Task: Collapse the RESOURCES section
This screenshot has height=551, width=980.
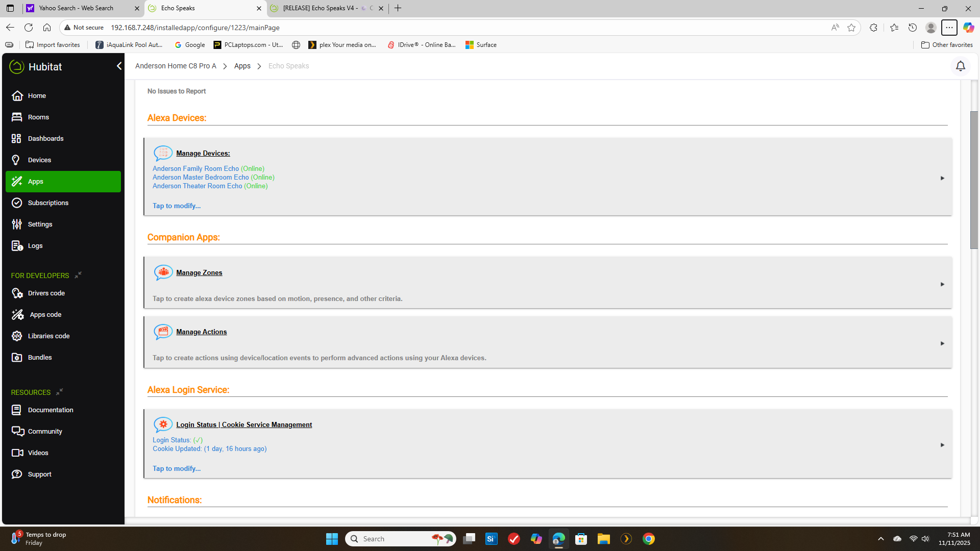Action: pos(60,392)
